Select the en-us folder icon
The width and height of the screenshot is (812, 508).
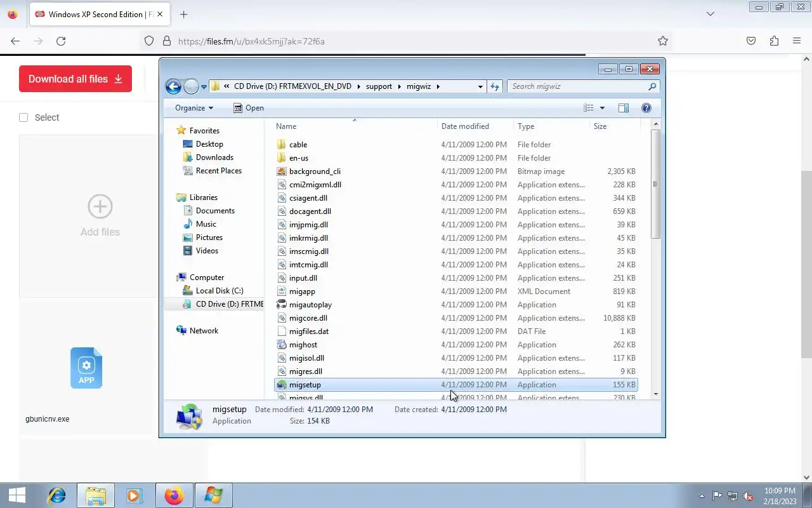(x=282, y=158)
